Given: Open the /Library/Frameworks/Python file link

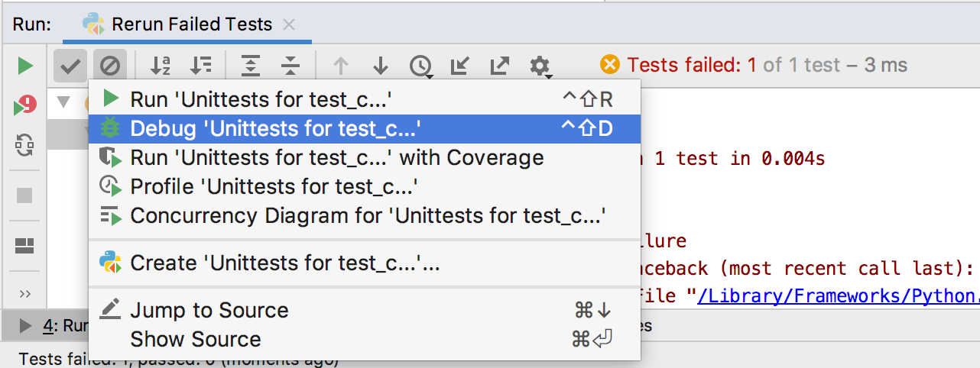Looking at the screenshot, I should pos(838,295).
